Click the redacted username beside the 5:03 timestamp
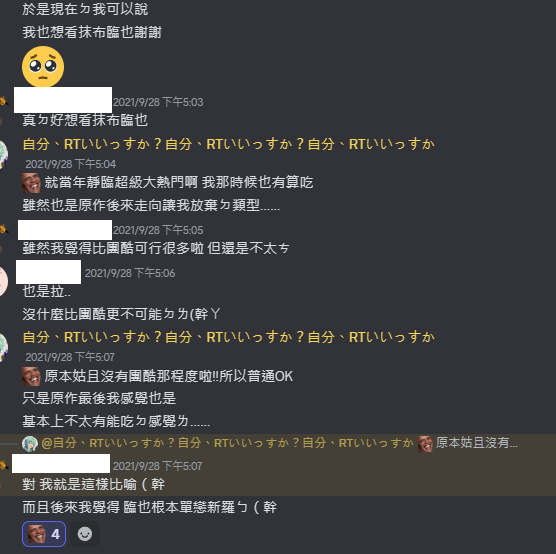The image size is (556, 554). pyautogui.click(x=63, y=100)
